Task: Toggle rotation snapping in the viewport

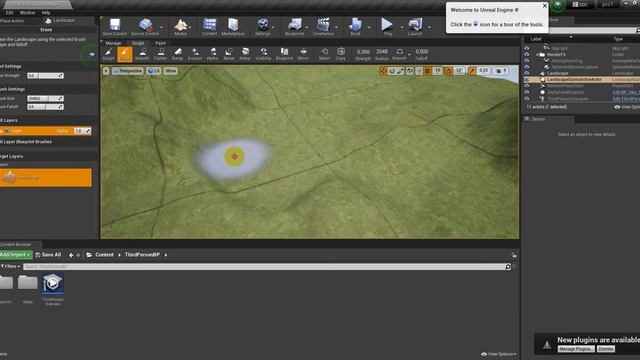Action: [448, 71]
